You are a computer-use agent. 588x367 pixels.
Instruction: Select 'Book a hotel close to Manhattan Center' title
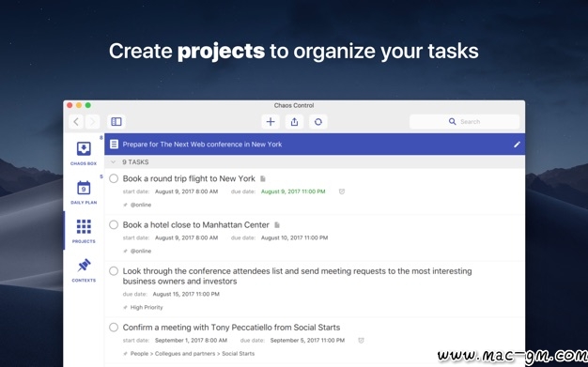tap(196, 225)
